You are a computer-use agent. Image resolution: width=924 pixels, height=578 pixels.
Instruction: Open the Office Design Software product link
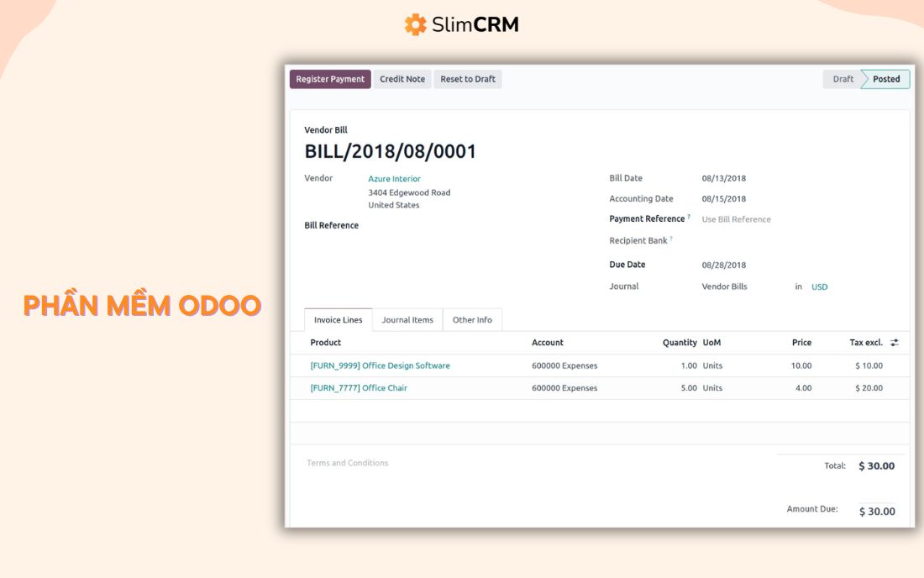pyautogui.click(x=380, y=365)
